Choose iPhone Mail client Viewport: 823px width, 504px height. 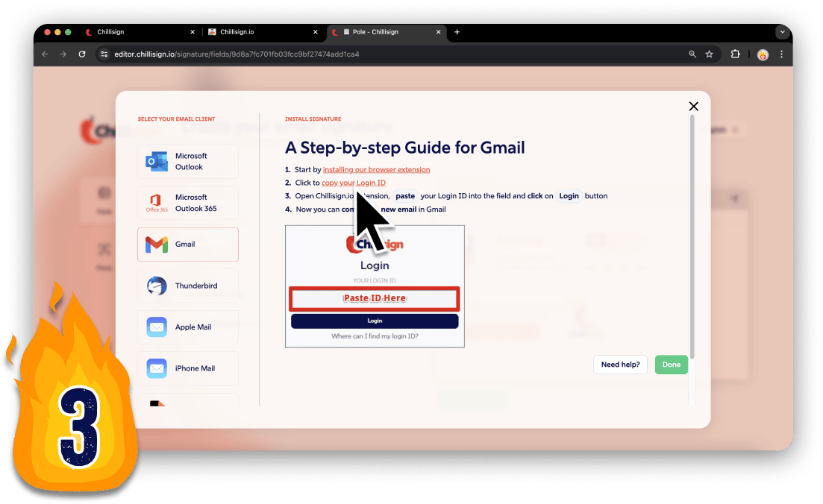point(188,368)
